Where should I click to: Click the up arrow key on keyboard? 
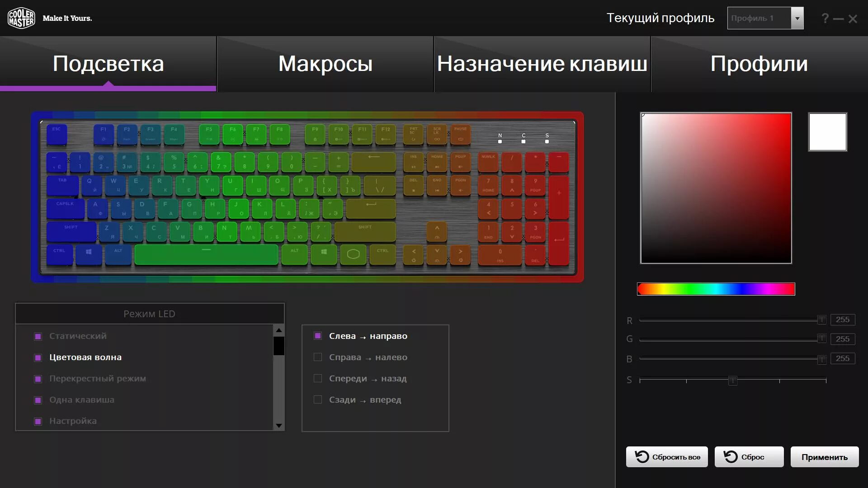437,231
